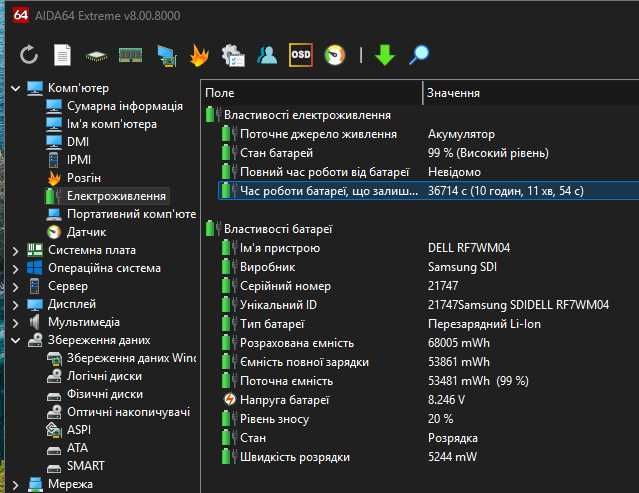Open Логічні диски tree item
The height and width of the screenshot is (493, 639).
tap(104, 376)
